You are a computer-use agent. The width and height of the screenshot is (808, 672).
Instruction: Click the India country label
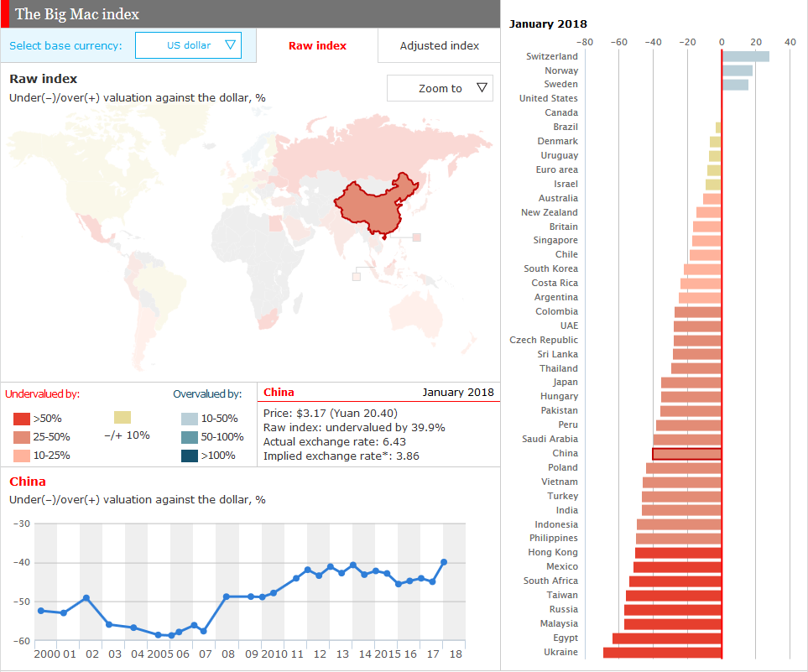(x=567, y=510)
